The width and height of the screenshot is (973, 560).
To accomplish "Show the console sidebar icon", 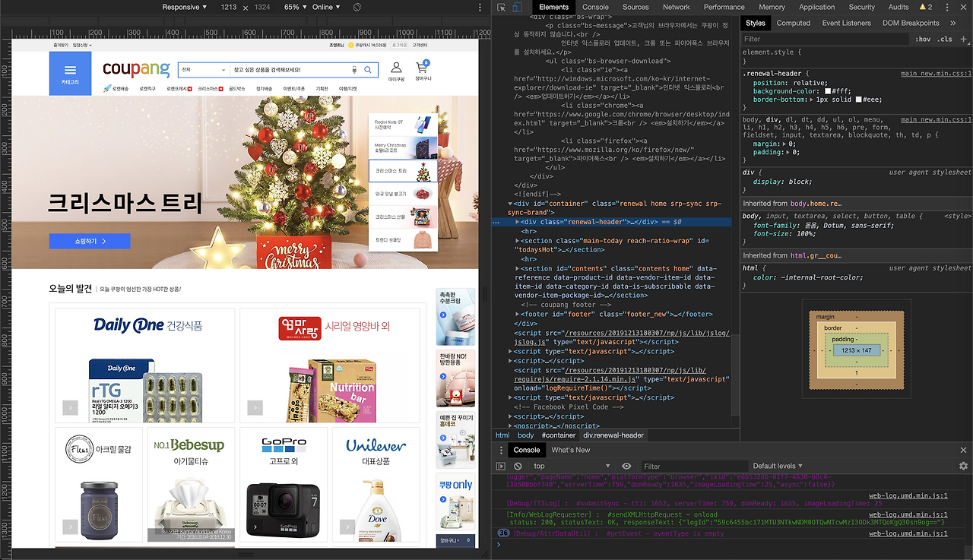I will click(500, 466).
